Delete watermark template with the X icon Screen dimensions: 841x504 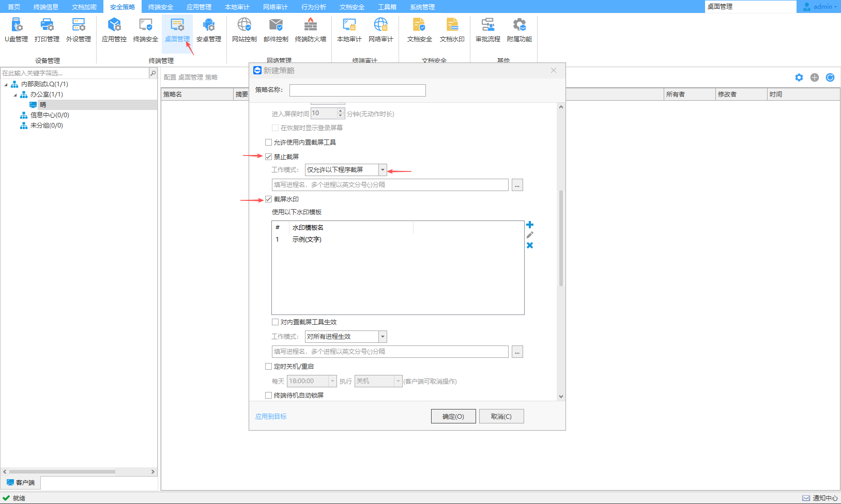click(x=530, y=245)
